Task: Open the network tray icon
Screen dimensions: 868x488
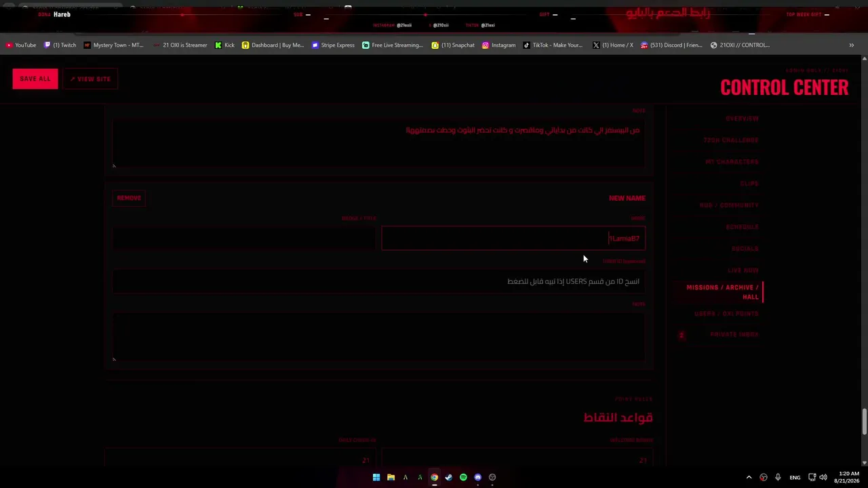Action: click(812, 477)
